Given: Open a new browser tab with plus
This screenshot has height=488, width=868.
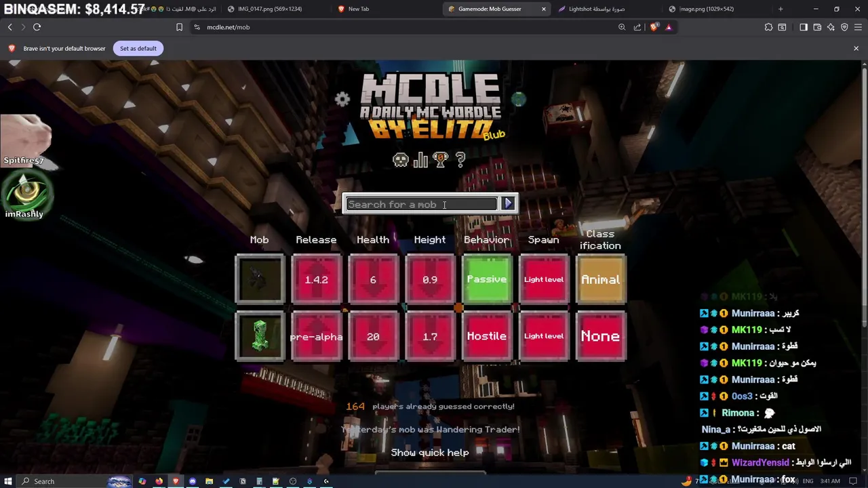Looking at the screenshot, I should [781, 9].
